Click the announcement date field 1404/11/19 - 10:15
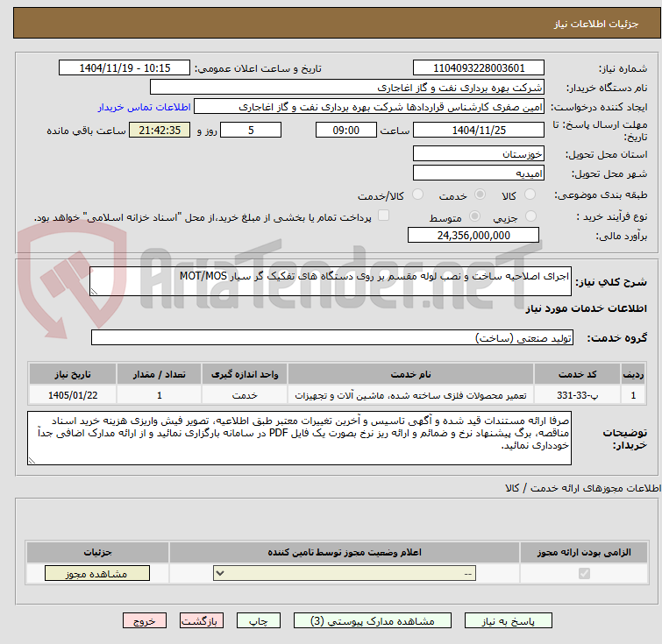 [x=125, y=68]
